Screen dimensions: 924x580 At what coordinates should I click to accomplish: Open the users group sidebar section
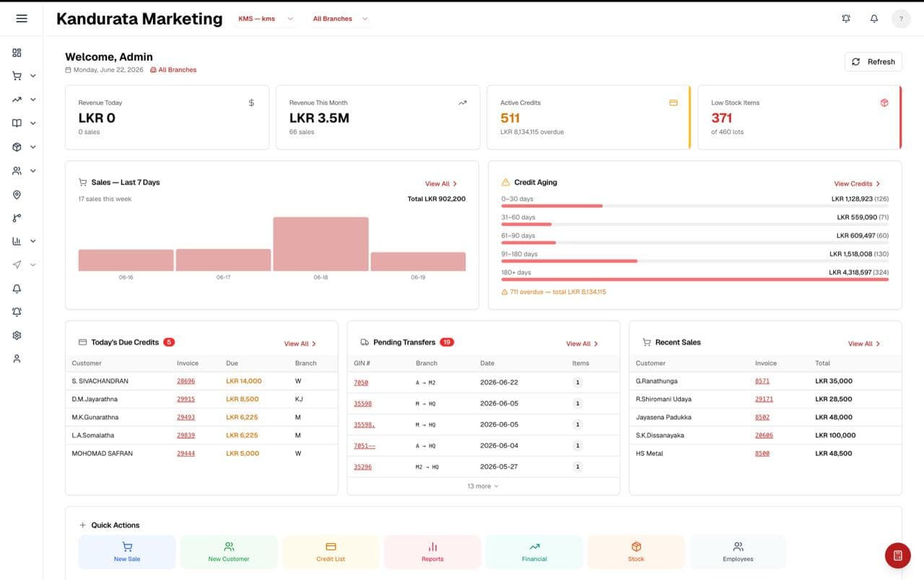tap(17, 171)
